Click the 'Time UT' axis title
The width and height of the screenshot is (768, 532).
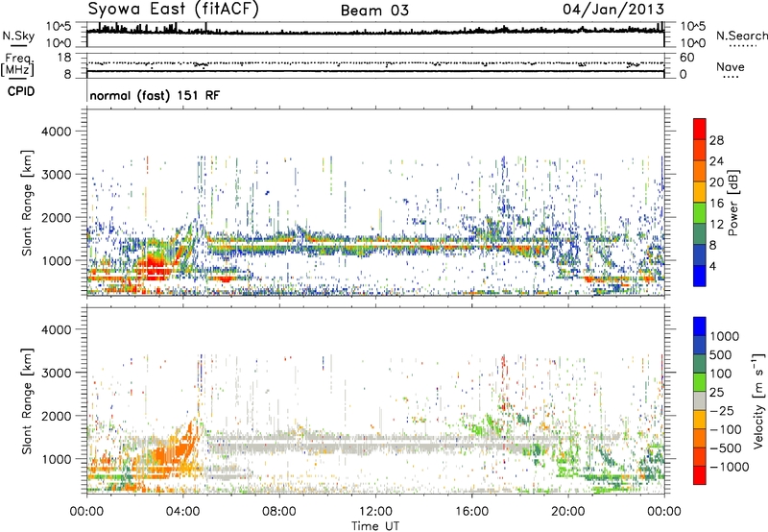point(375,526)
